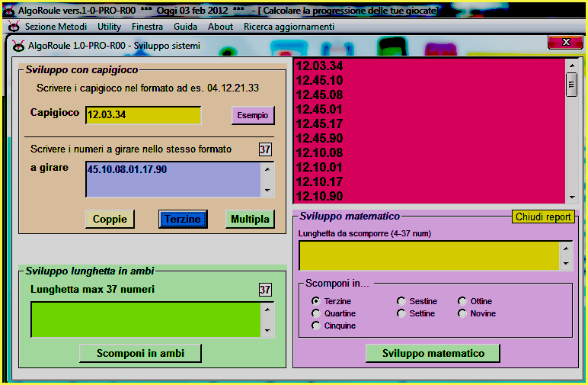Select result row 12.10.01
This screenshot has height=385, width=588.
click(x=429, y=168)
